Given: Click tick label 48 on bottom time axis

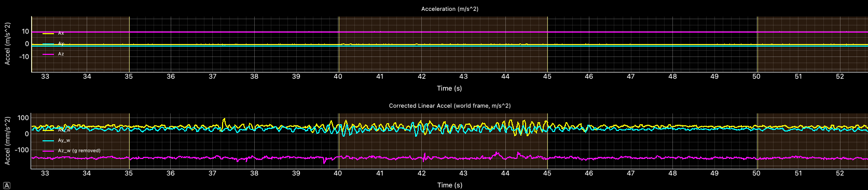Looking at the screenshot, I should 672,173.
